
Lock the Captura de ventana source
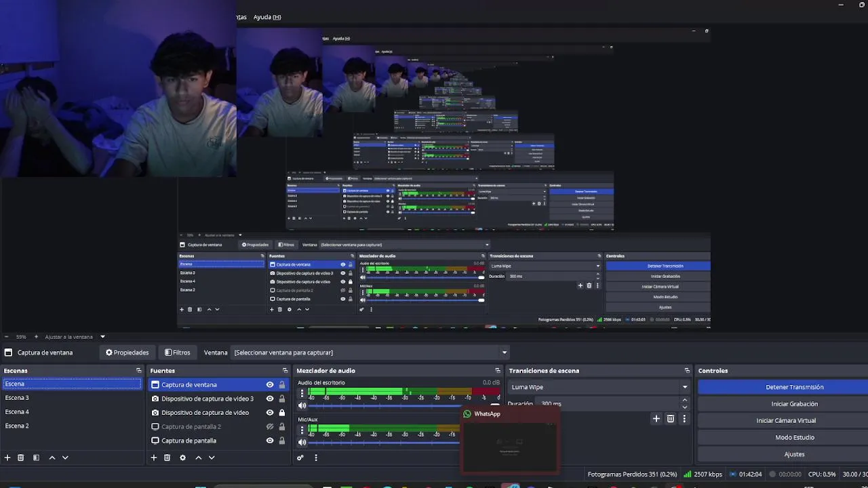(282, 385)
